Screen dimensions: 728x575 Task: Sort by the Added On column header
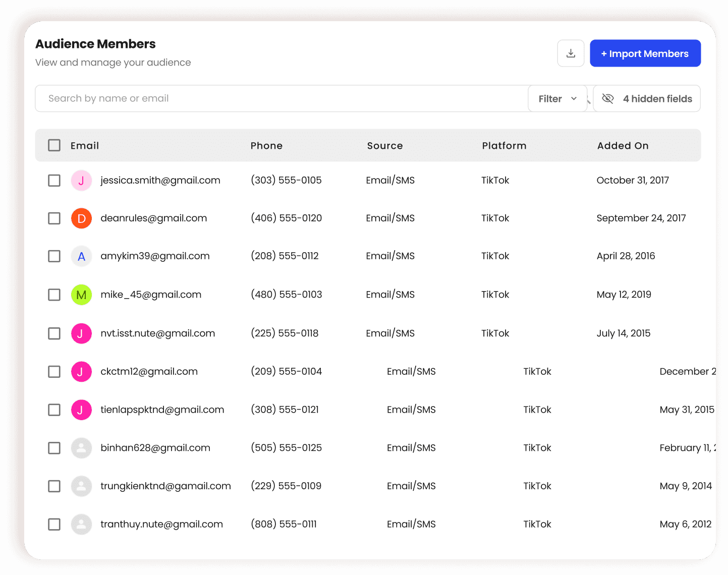pyautogui.click(x=623, y=146)
